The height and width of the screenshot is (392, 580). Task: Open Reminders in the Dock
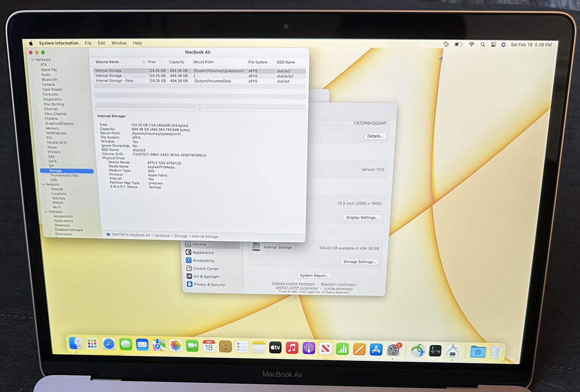pos(242,347)
